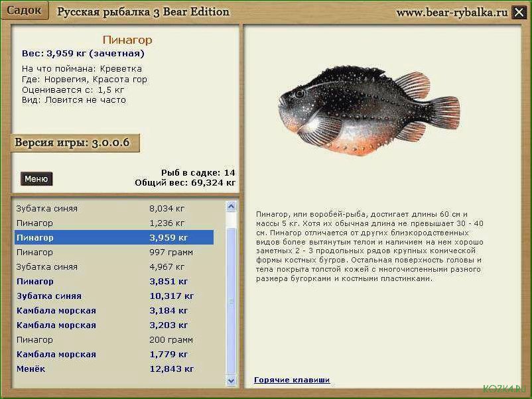
Task: Select the Пинагор 997 грамм row
Action: point(114,253)
